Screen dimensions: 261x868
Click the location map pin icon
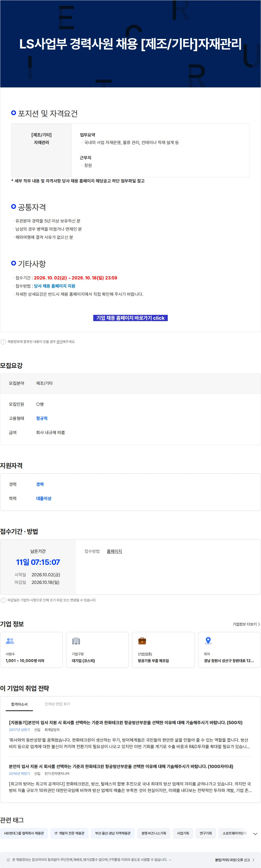click(208, 641)
